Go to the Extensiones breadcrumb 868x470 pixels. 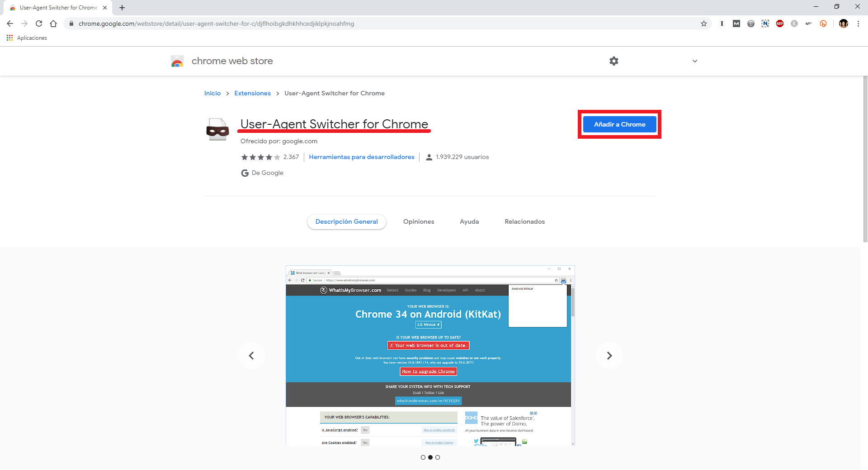pyautogui.click(x=252, y=93)
